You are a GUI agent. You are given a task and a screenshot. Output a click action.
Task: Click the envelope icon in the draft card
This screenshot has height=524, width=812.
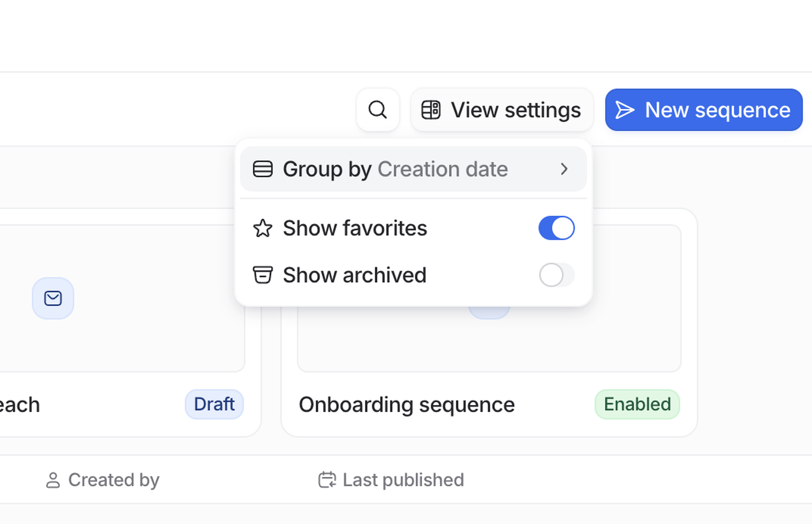pyautogui.click(x=53, y=298)
